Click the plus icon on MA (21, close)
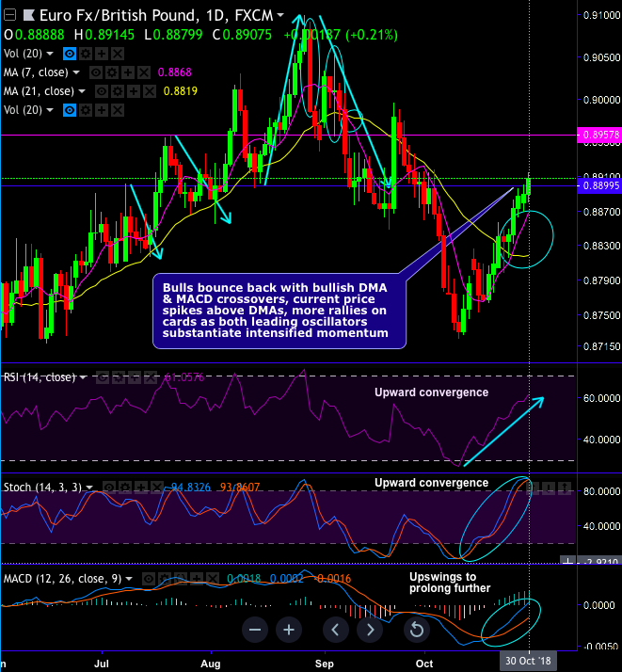Image resolution: width=622 pixels, height=672 pixels. [134, 91]
